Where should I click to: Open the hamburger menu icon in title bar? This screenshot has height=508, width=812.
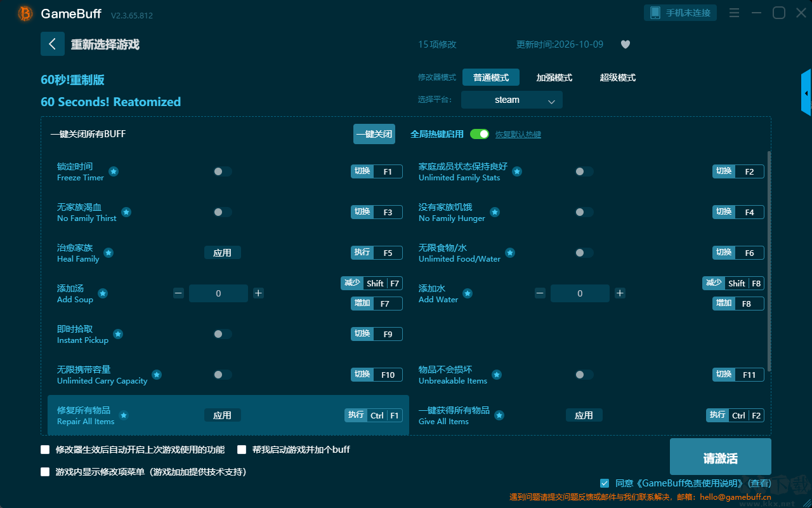click(734, 13)
